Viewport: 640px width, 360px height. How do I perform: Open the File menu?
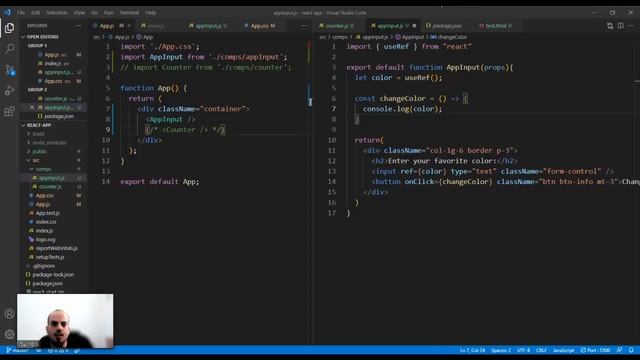pyautogui.click(x=21, y=13)
